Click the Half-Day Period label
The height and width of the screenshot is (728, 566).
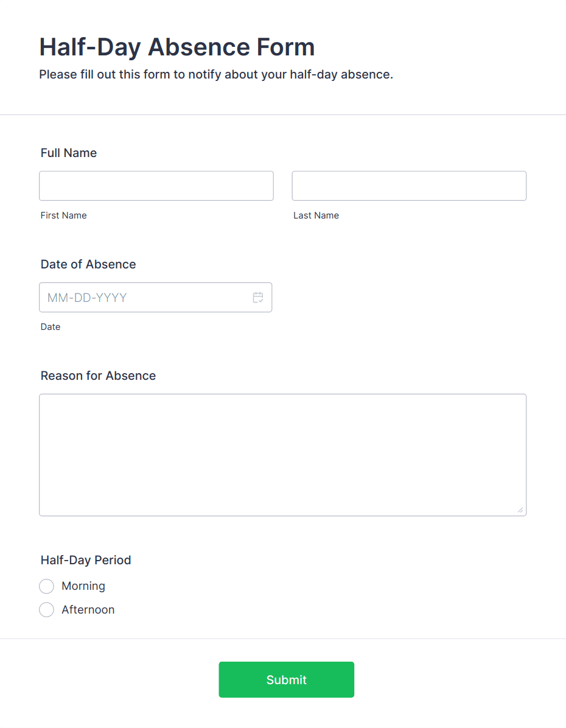[x=86, y=560]
